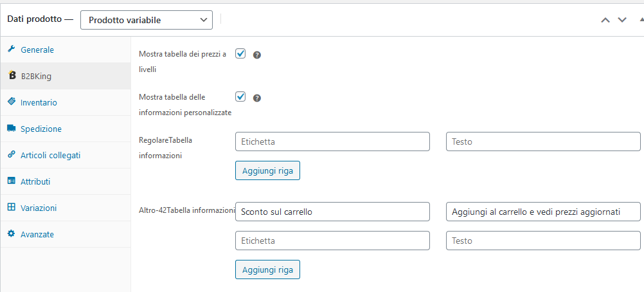The height and width of the screenshot is (292, 644).
Task: Click the wrench icon beside Generale
Action: click(11, 50)
